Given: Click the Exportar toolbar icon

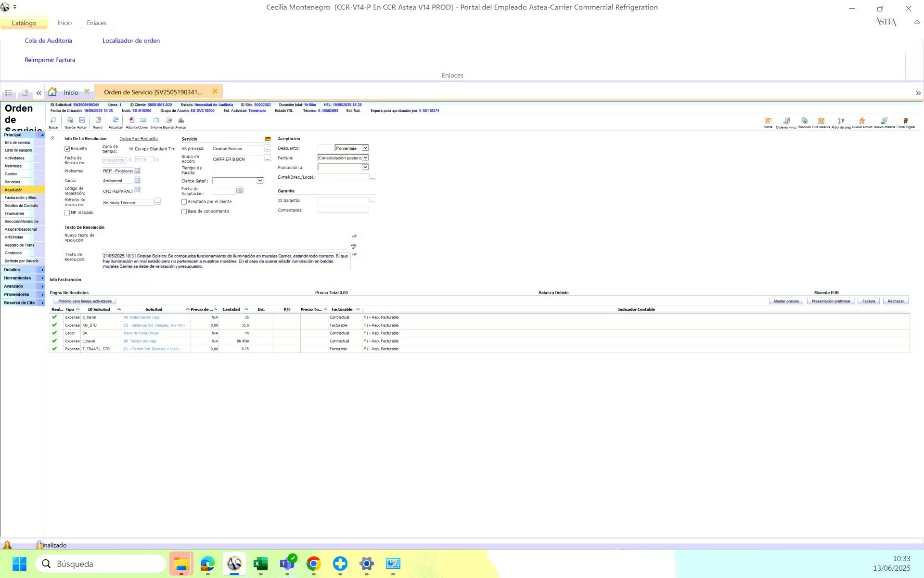Looking at the screenshot, I should (x=169, y=120).
